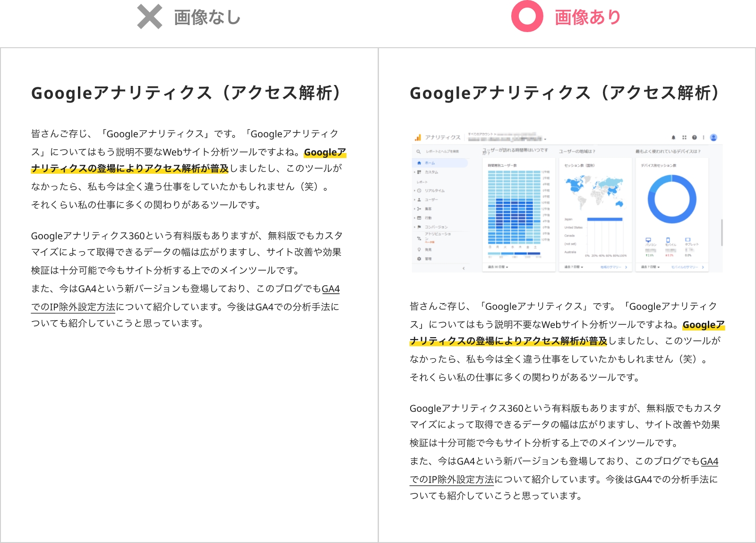Image resolution: width=756 pixels, height=543 pixels.
Task: Open the モバイルのサマリー link
Action: click(685, 267)
